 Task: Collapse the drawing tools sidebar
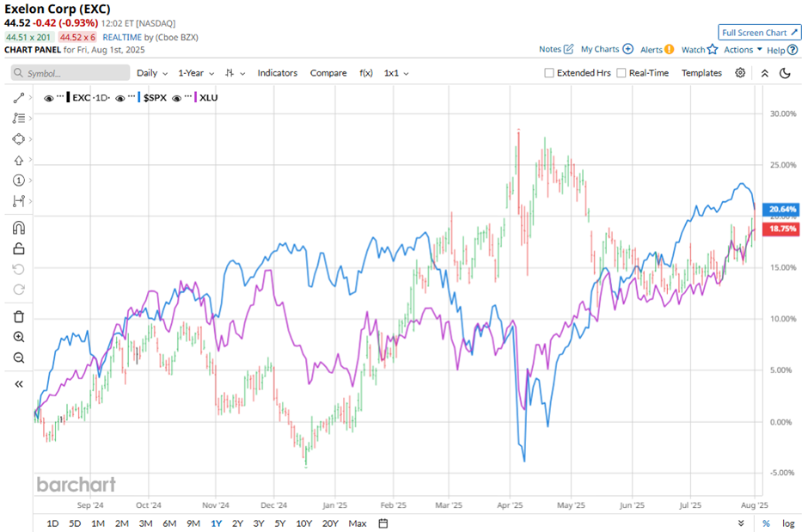click(x=19, y=384)
